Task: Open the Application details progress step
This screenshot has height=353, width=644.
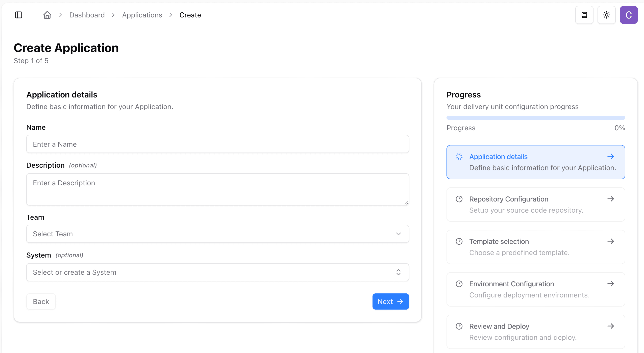Action: [x=536, y=162]
